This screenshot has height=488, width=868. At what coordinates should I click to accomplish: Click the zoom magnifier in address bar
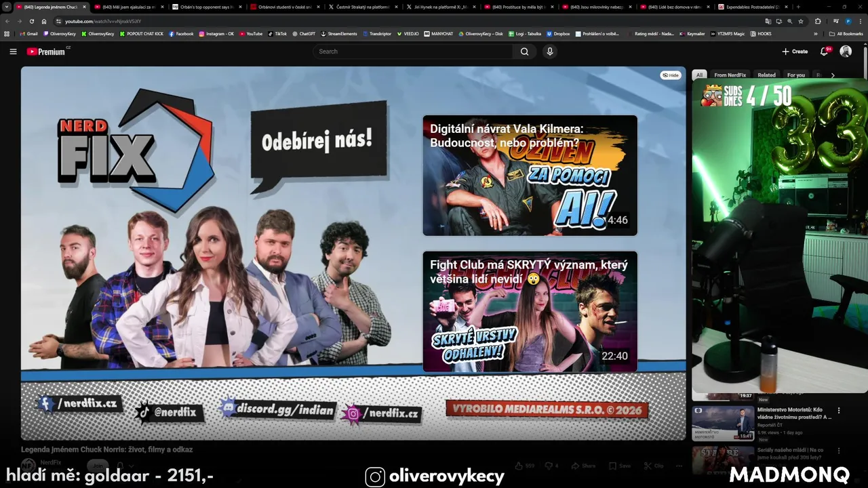click(x=789, y=21)
